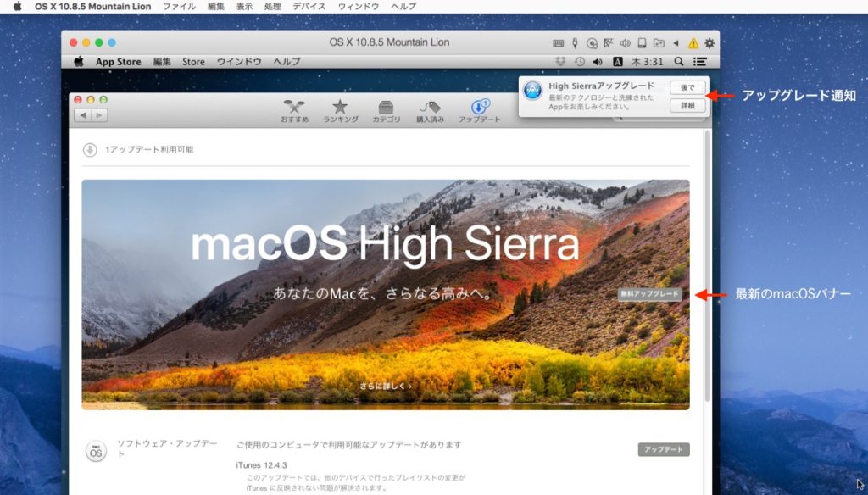Open the Dropbox menu bar dropdown
Image resolution: width=868 pixels, height=495 pixels.
click(561, 61)
